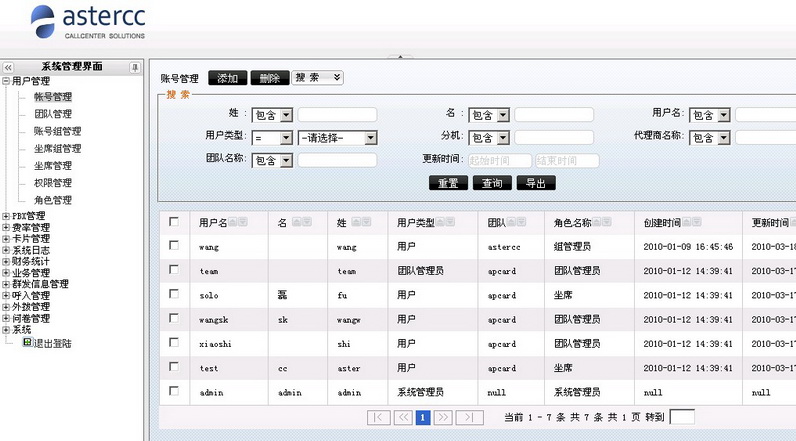Sort 创建时间 column descending
Image resolution: width=796 pixels, height=441 pixels.
pyautogui.click(x=697, y=222)
